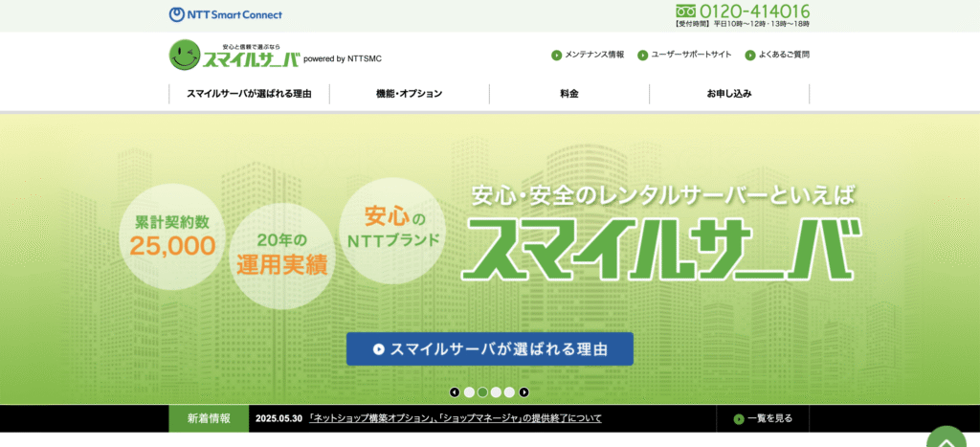The image size is (980, 447).
Task: Click the free-dial phone icon
Action: click(685, 11)
